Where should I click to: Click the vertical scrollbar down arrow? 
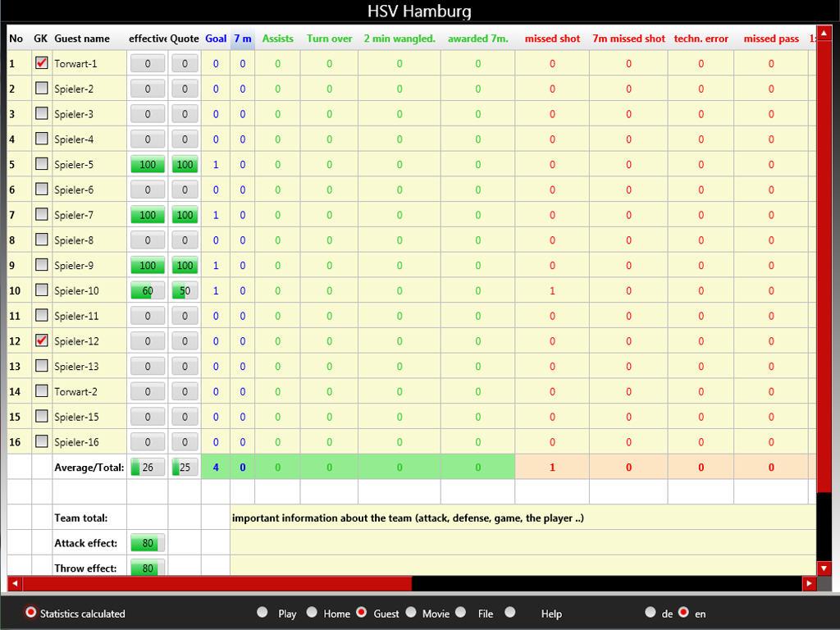[x=824, y=568]
